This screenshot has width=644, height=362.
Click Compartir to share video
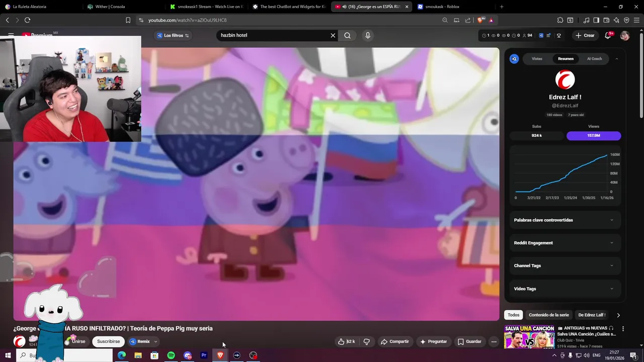(x=394, y=341)
